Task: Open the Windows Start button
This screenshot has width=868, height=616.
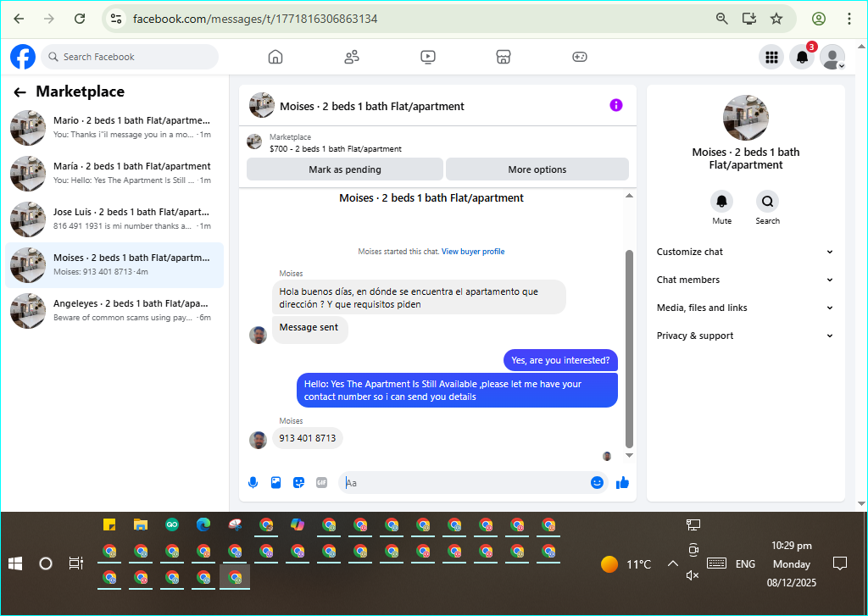Action: [x=15, y=564]
